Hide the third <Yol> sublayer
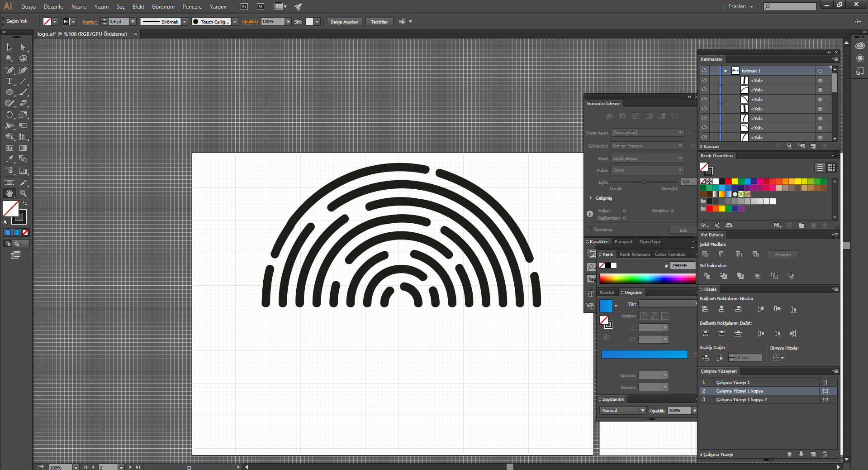This screenshot has height=470, width=868. point(704,99)
